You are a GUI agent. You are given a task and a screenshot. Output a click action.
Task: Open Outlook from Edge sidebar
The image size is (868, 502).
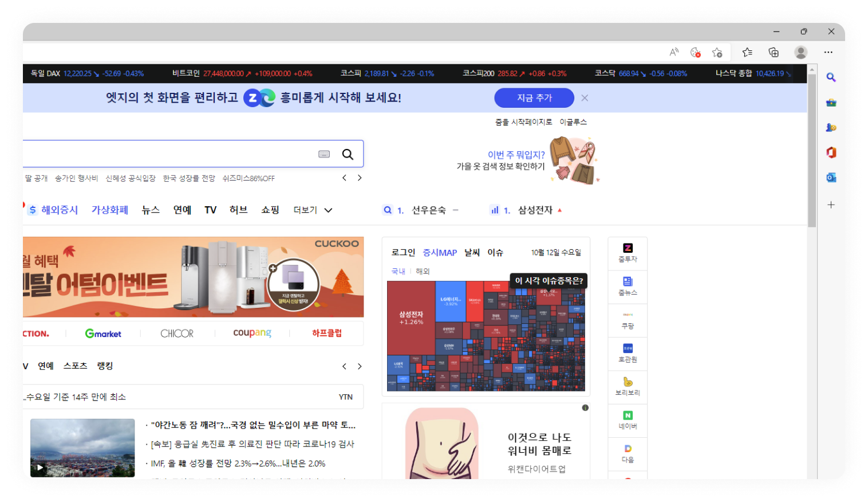(831, 178)
